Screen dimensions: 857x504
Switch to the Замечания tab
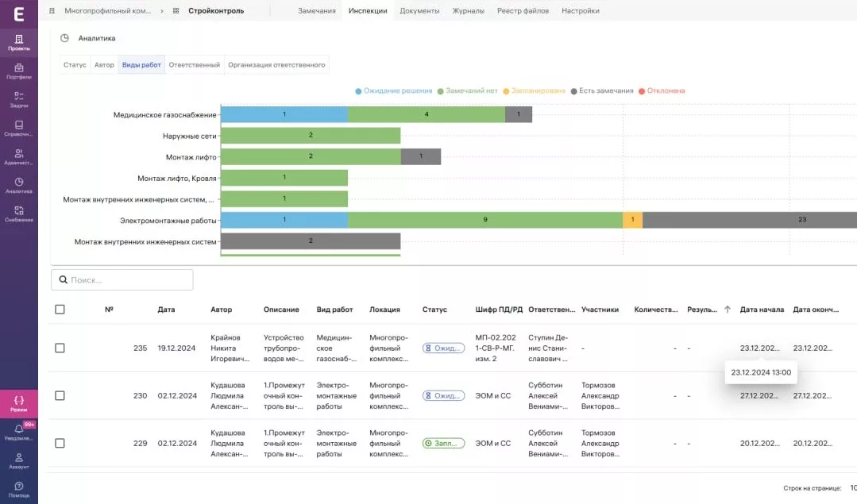coord(317,11)
